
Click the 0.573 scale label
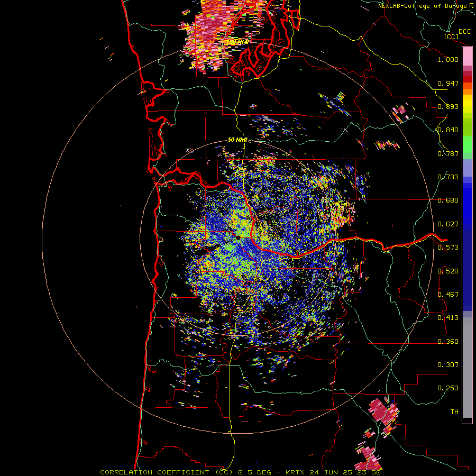point(448,248)
